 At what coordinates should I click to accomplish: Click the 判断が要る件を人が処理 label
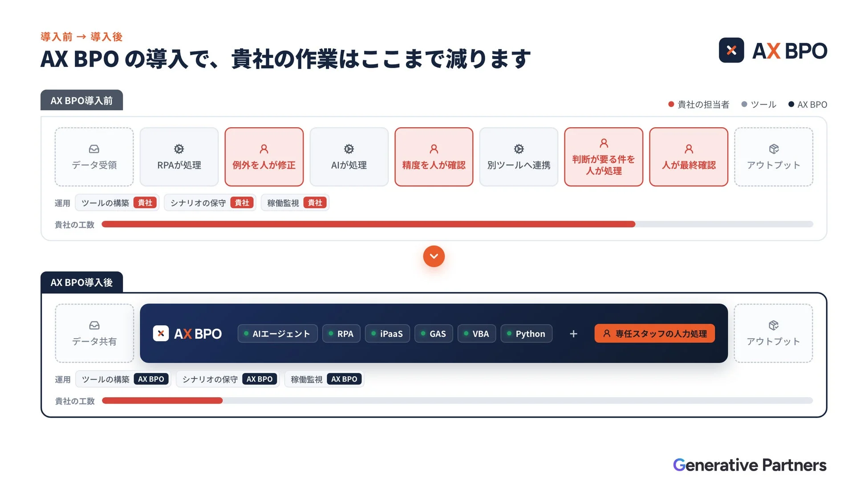[604, 165]
